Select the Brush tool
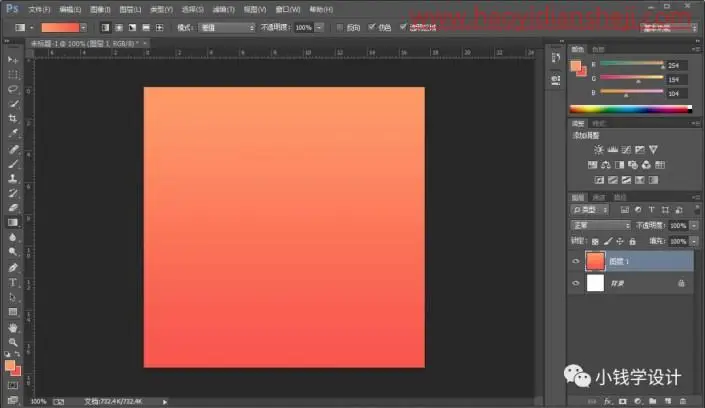Image resolution: width=705 pixels, height=408 pixels. [x=13, y=164]
